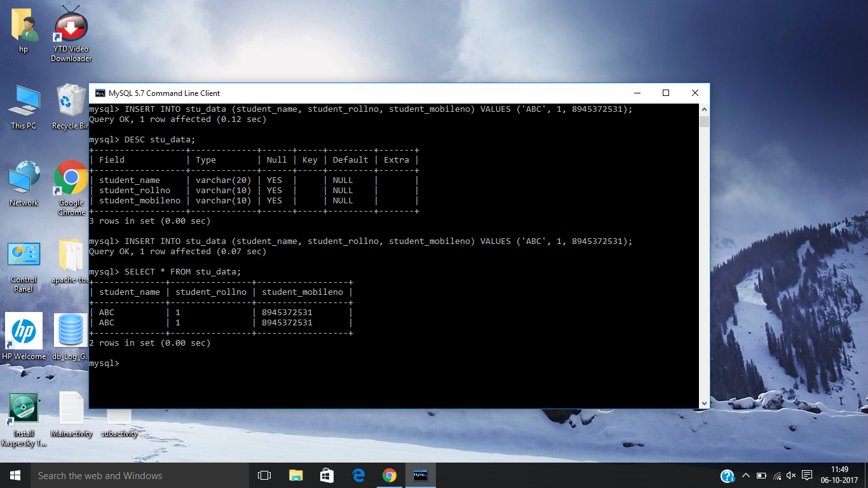Open the Wi-Fi network list from the tray

[776, 475]
